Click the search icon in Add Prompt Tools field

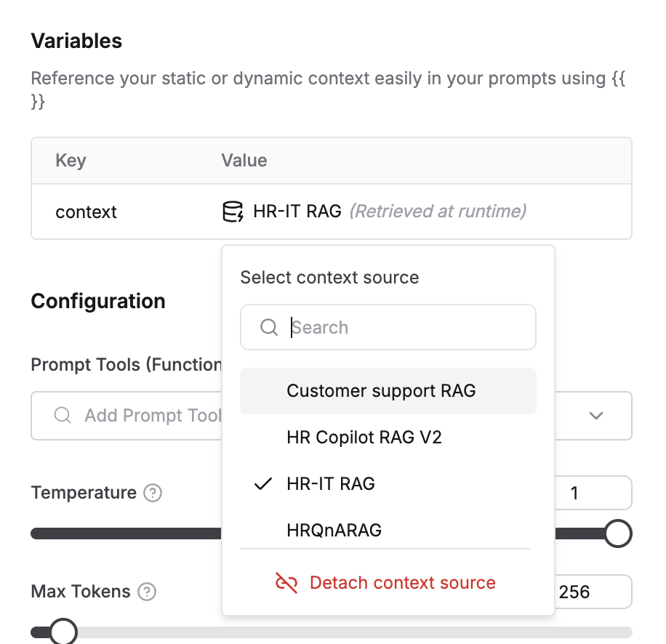point(62,415)
